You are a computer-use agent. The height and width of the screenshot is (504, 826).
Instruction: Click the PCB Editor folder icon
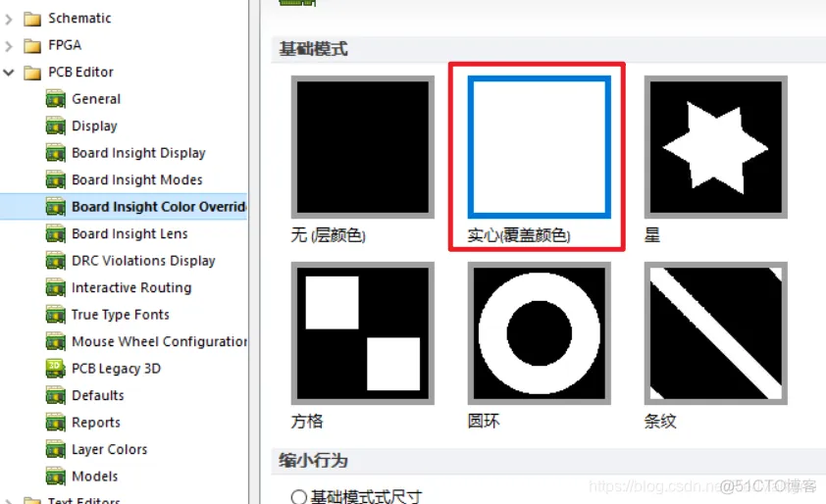tap(32, 73)
